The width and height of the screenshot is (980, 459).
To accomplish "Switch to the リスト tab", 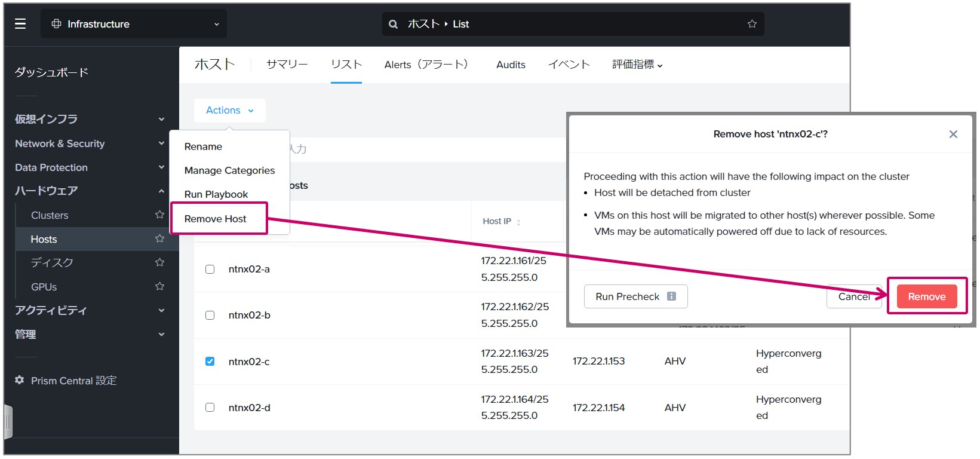I will (x=346, y=65).
